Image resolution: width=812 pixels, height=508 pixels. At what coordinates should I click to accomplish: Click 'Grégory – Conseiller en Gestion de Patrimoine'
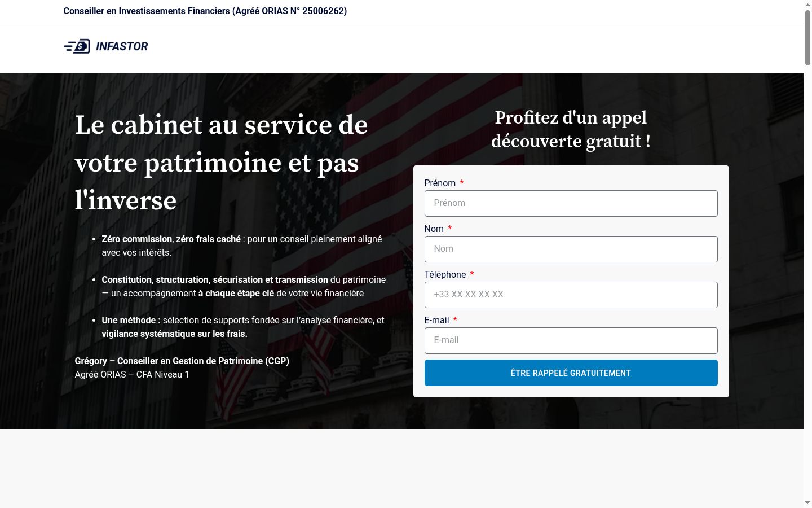click(x=182, y=361)
